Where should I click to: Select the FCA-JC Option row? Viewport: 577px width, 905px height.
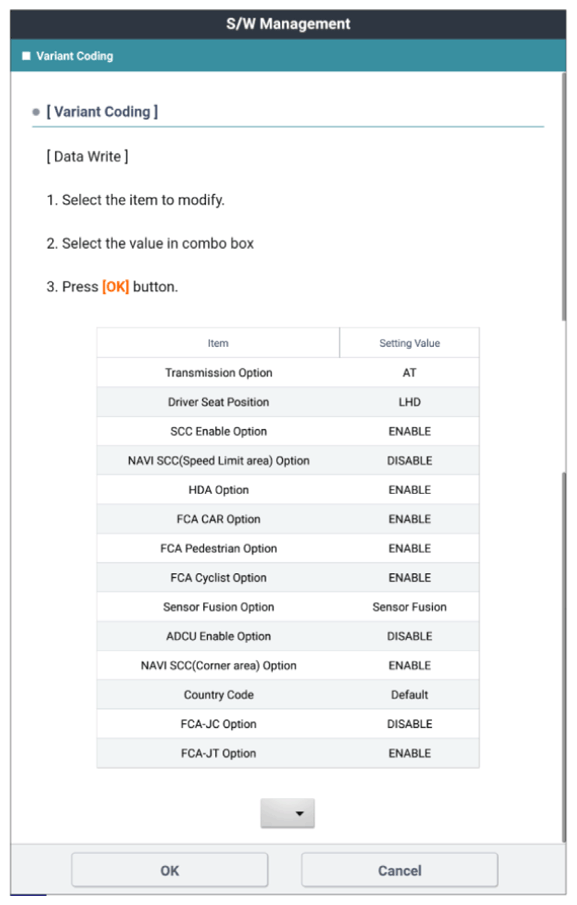(288, 724)
